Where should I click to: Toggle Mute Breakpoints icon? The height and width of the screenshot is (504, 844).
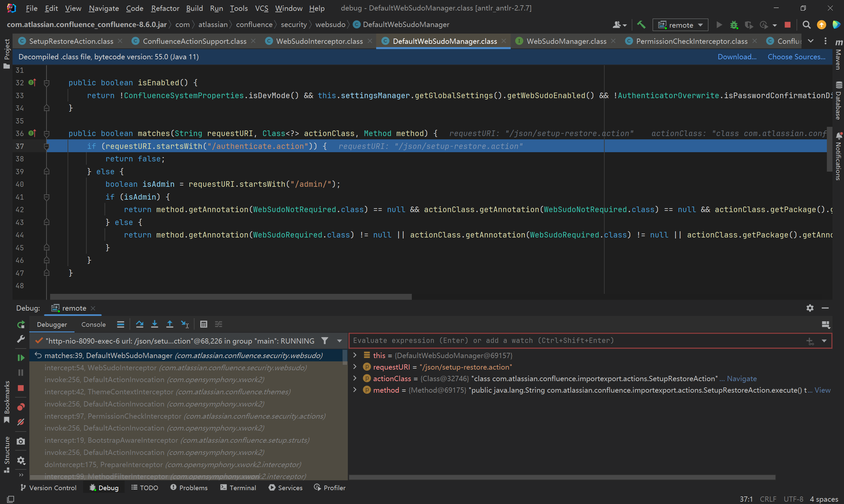[21, 422]
